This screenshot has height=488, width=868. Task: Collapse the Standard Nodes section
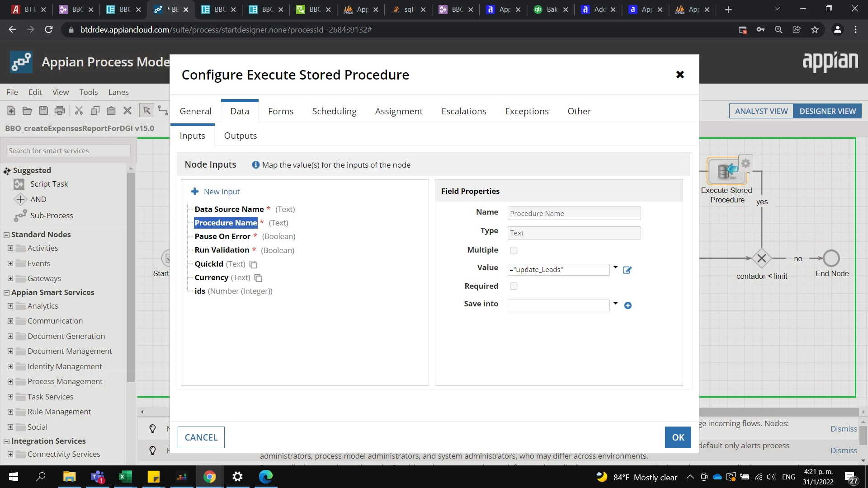pos(7,235)
